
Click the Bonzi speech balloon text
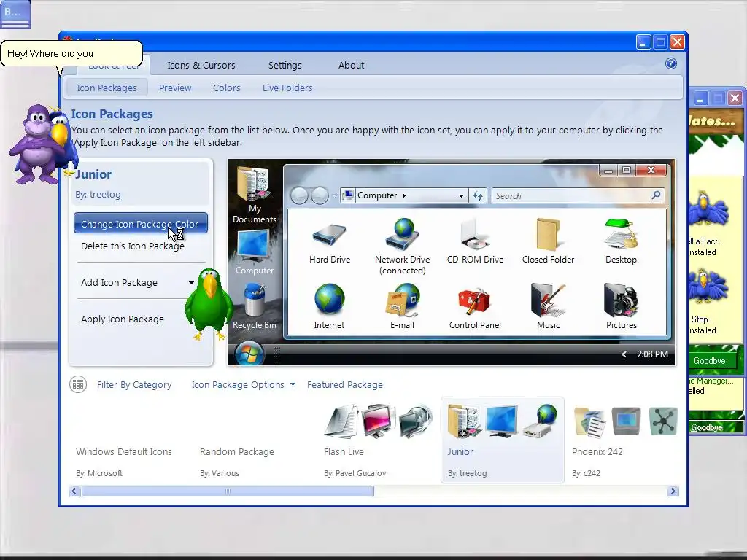tap(50, 53)
